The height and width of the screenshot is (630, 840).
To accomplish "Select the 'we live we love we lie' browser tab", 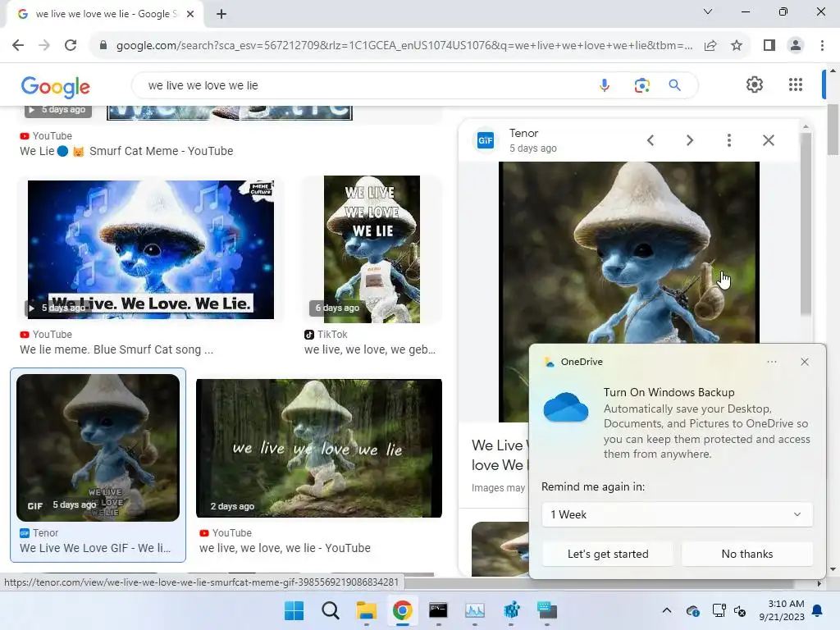I will [105, 14].
